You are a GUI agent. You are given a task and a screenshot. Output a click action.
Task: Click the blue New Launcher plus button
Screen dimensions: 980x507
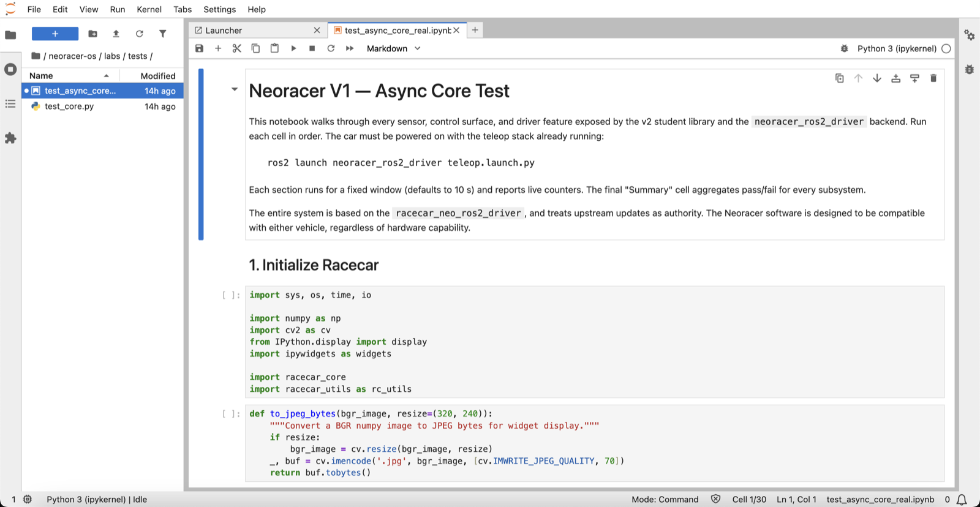click(x=55, y=34)
